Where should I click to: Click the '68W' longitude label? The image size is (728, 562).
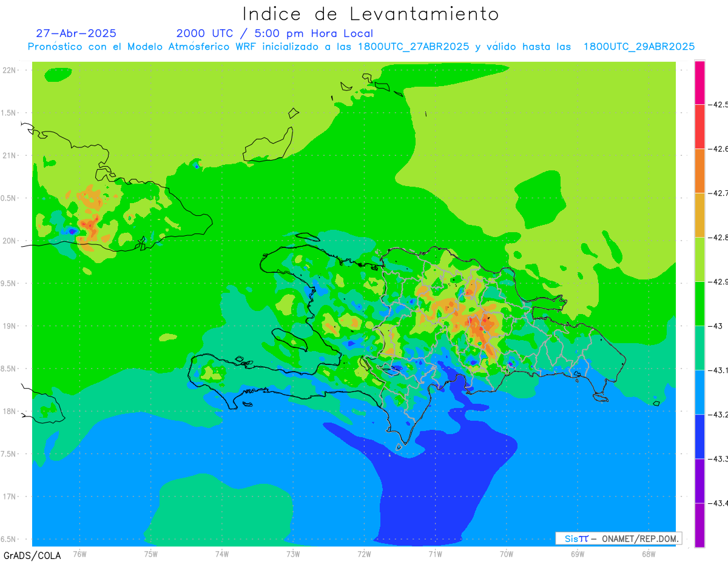pyautogui.click(x=648, y=554)
